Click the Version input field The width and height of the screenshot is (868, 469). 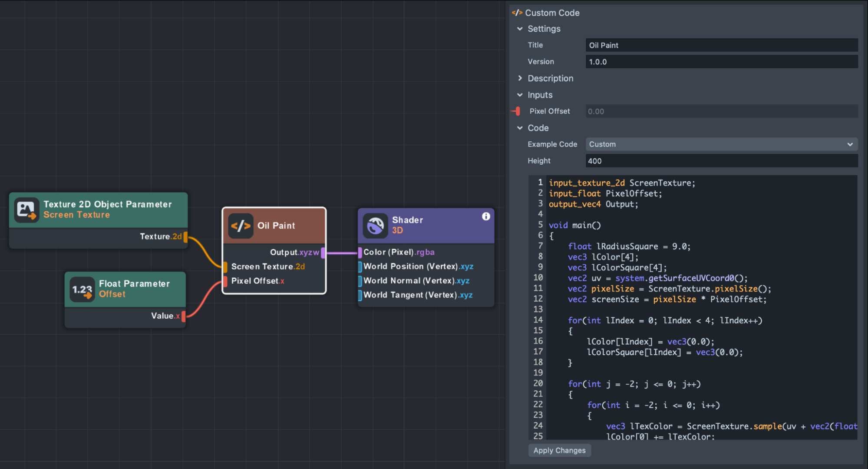721,62
